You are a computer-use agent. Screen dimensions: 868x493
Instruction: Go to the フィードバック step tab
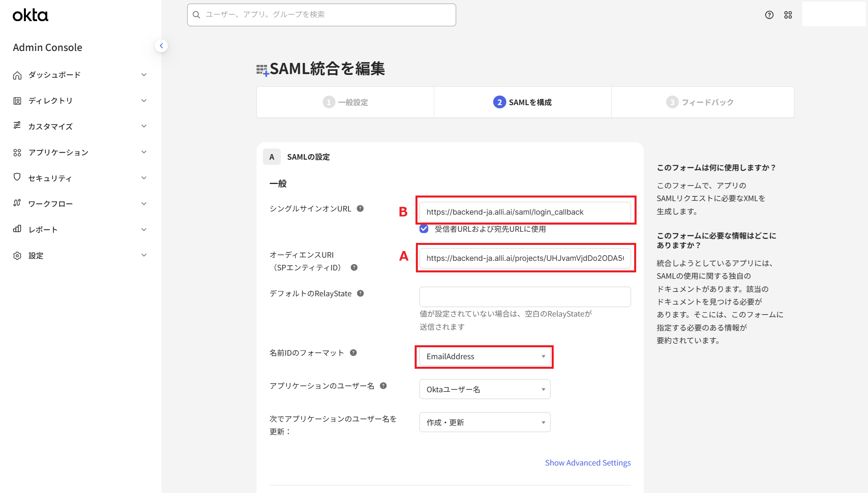pos(702,102)
